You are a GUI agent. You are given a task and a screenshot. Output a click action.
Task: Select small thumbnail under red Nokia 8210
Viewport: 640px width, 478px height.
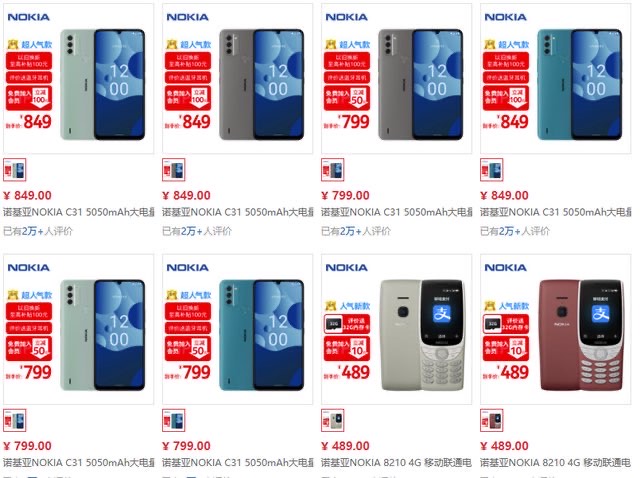pos(492,420)
